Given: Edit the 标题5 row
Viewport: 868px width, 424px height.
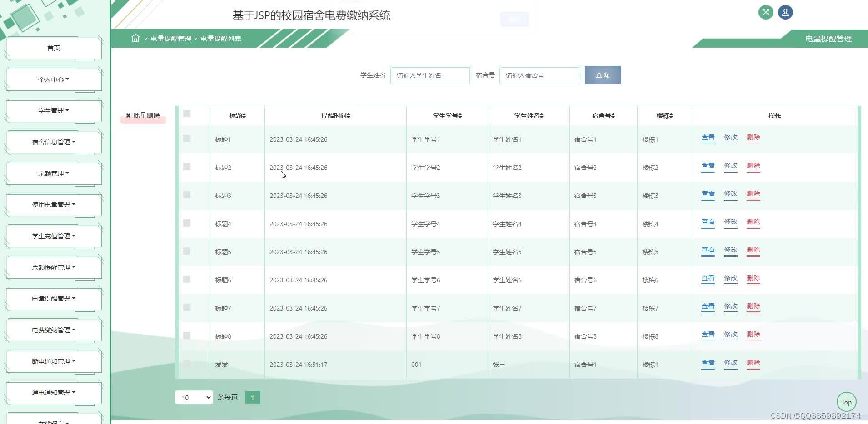Looking at the screenshot, I should [x=731, y=250].
